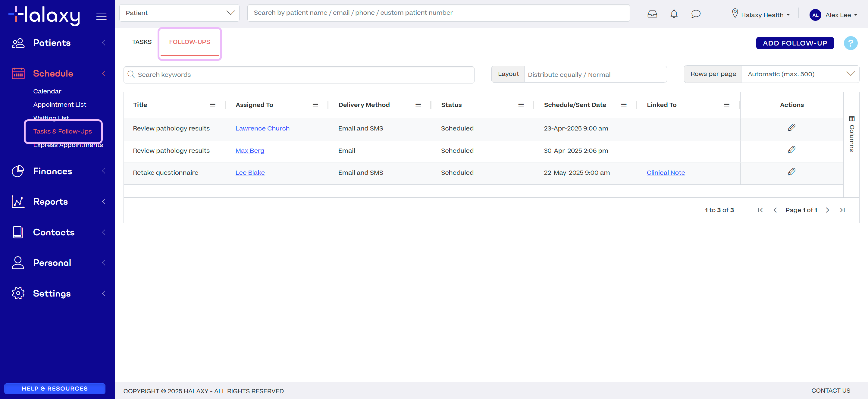Edit Lawrence Church follow-up with pencil icon
This screenshot has width=868, height=399.
point(791,128)
